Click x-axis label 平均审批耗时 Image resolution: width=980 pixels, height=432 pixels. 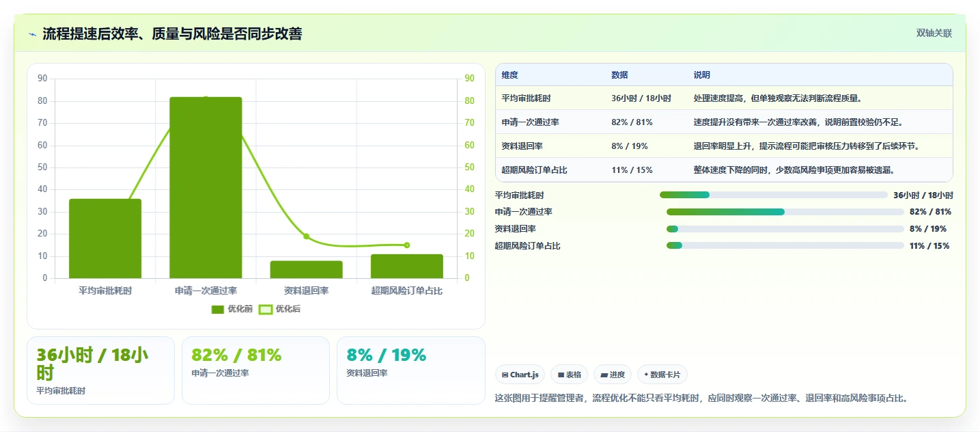click(105, 291)
